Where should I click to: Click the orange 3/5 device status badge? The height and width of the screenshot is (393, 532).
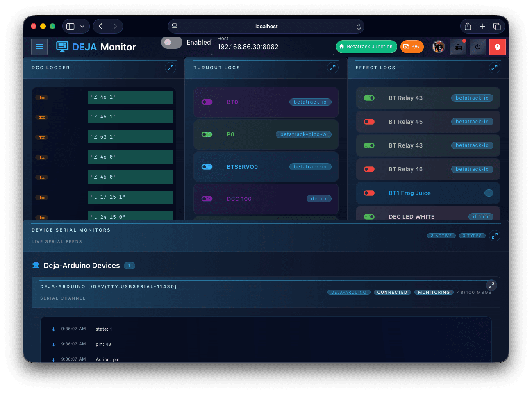(412, 46)
